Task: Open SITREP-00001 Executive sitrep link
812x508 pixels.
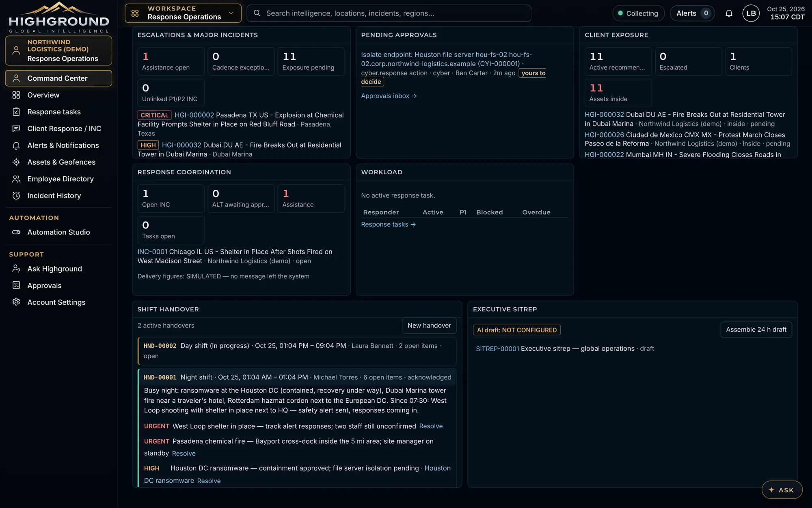Action: 497,349
